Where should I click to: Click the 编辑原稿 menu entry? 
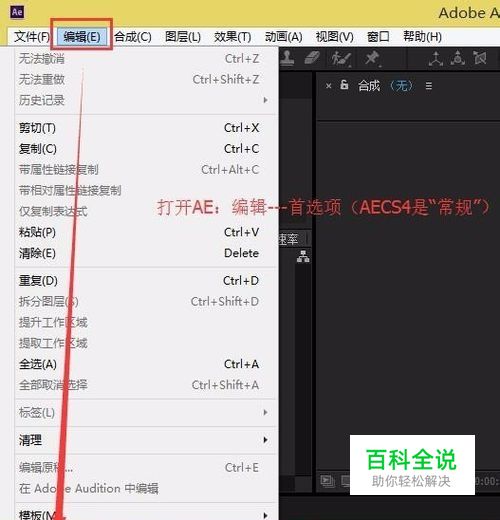(147, 468)
